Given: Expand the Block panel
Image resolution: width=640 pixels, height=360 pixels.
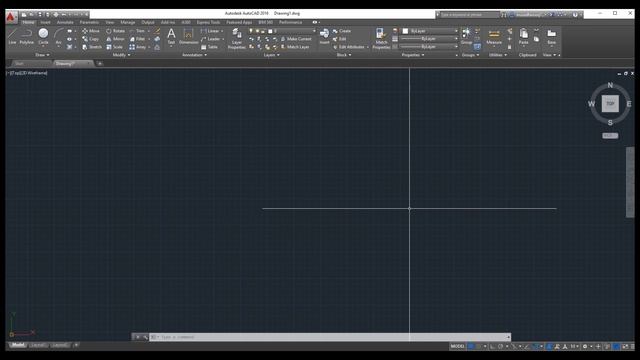Looking at the screenshot, I should click(x=344, y=55).
